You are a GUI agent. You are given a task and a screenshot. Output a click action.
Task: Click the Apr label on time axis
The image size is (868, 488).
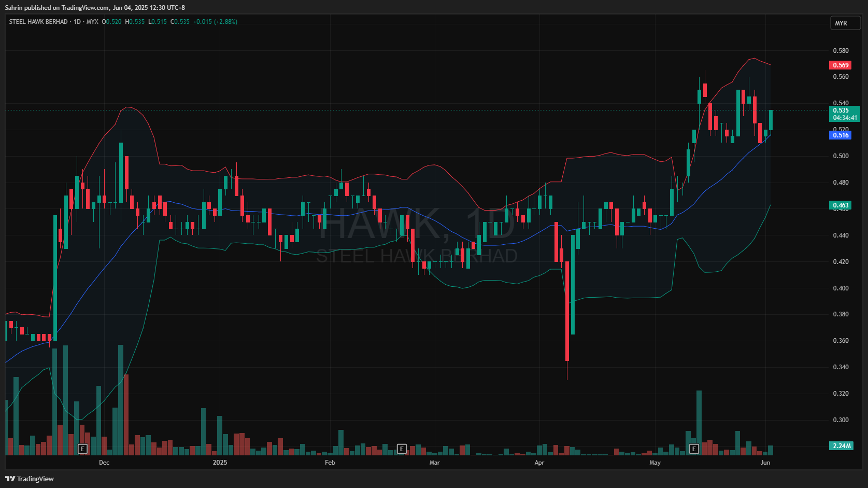point(539,463)
